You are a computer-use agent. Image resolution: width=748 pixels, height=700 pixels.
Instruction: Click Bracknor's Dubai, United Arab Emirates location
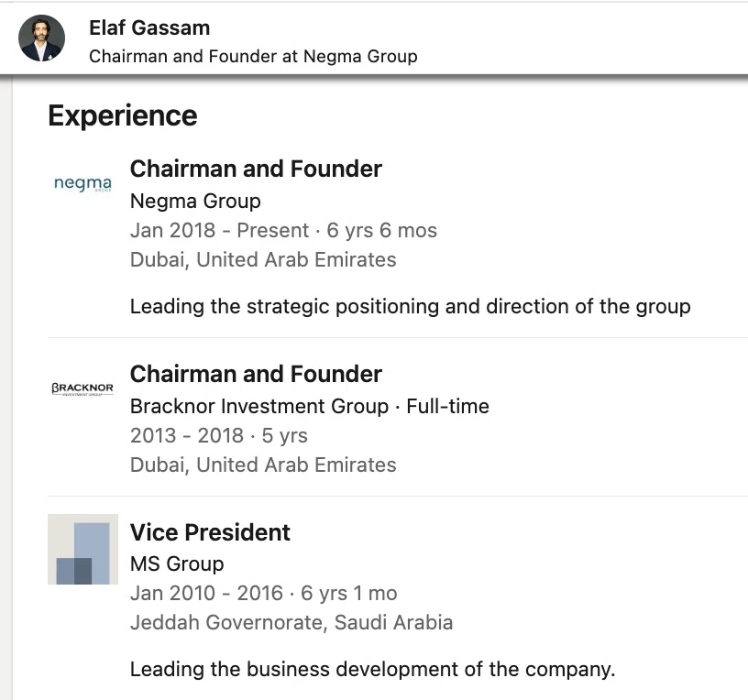[x=263, y=465]
